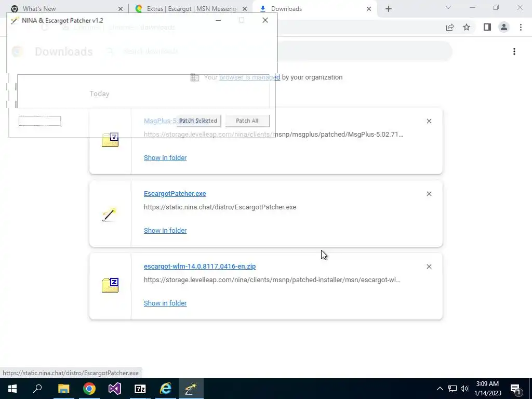532x399 pixels.
Task: Click the empty box left of Patch Selected
Action: coord(39,121)
